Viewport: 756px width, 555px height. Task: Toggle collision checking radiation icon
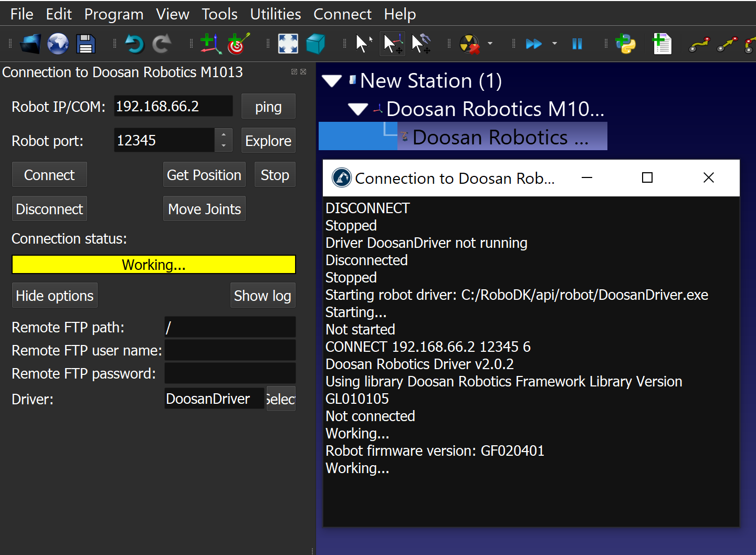click(469, 44)
